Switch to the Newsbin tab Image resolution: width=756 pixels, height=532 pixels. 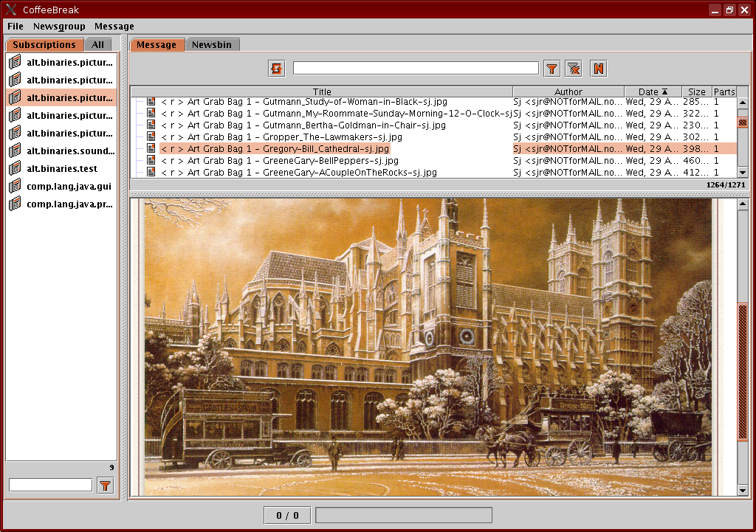click(x=212, y=45)
